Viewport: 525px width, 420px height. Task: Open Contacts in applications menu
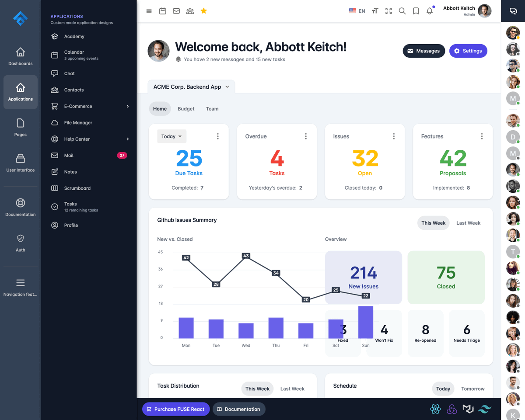[x=90, y=90]
